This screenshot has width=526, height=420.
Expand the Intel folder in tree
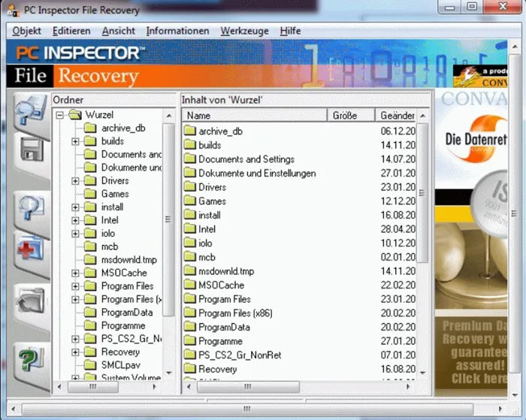(x=75, y=220)
